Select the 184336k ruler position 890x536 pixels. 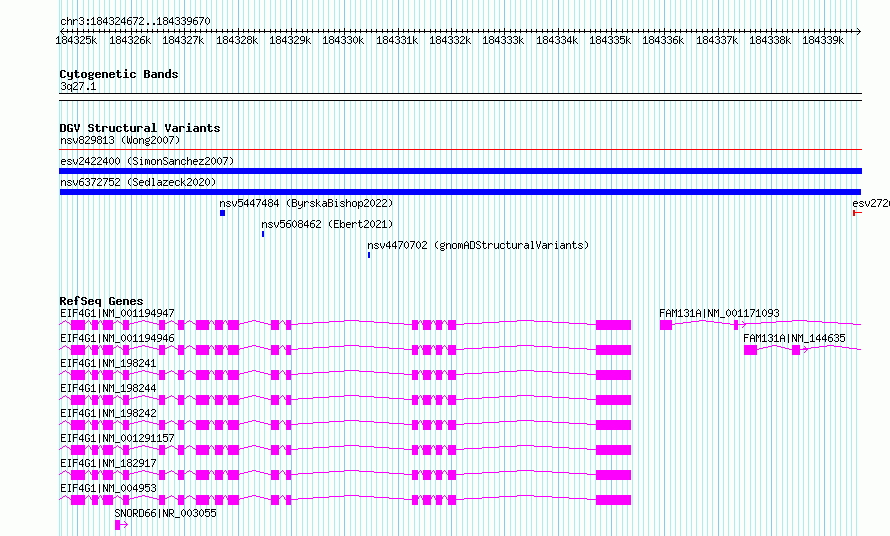pos(663,40)
